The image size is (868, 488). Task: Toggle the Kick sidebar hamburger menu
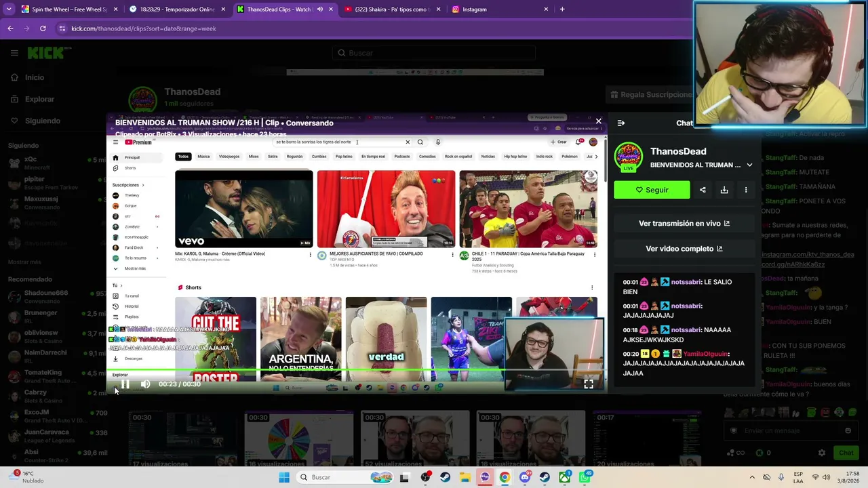pos(14,53)
